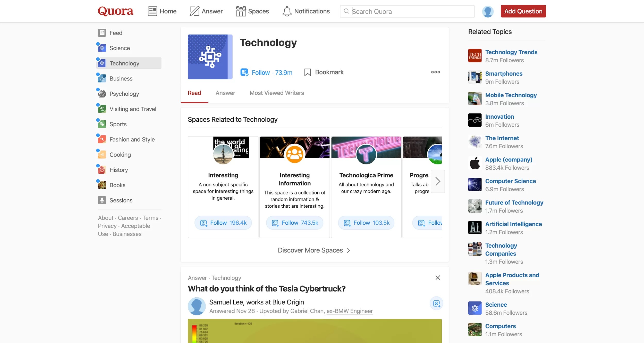Click Artificial Intelligence topic thumbnail
This screenshot has width=644, height=343.
pos(475,227)
